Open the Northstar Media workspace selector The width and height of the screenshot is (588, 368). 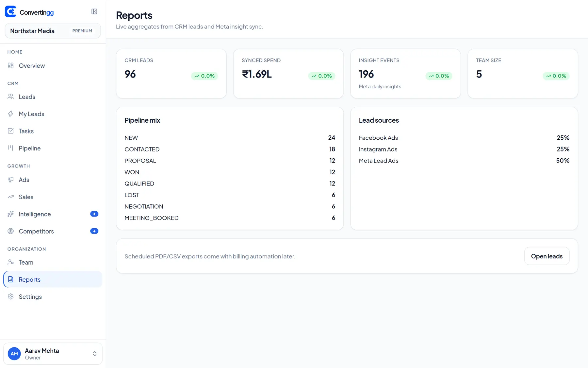pos(53,31)
